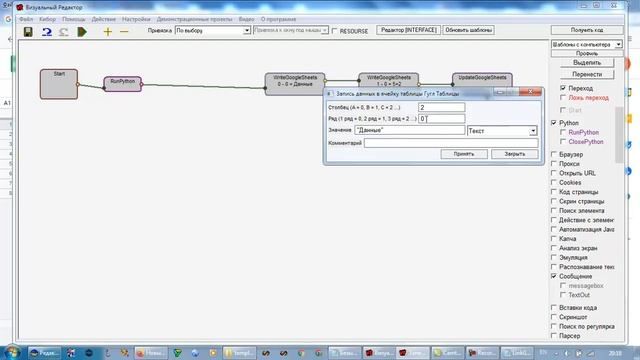Toggle the Прокси checkbox
Viewport: 640px width, 360px height.
coord(554,164)
